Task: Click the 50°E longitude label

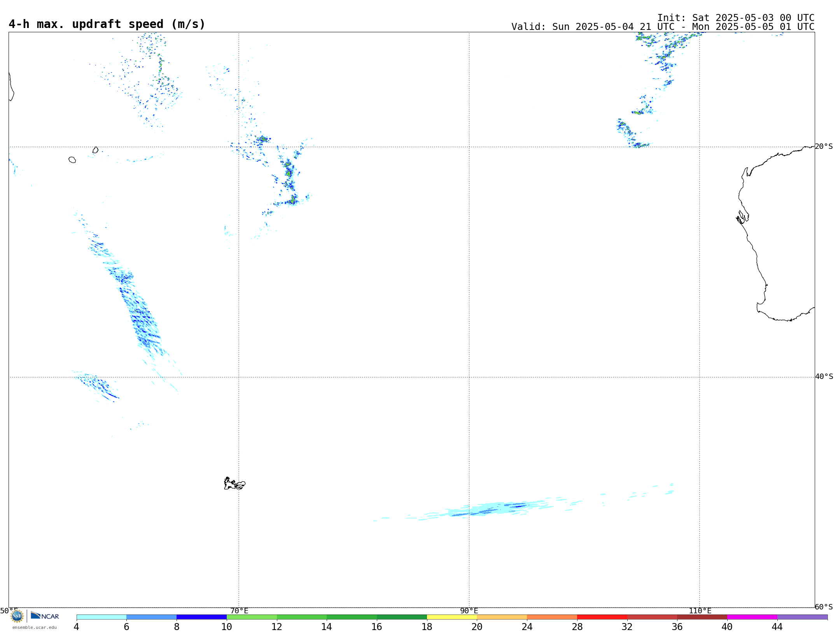Action: [x=9, y=611]
